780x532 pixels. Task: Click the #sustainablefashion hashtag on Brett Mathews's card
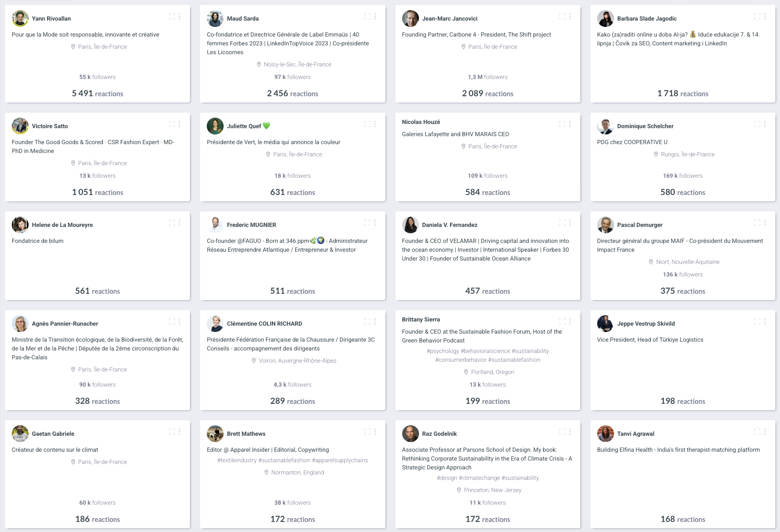[x=284, y=460]
